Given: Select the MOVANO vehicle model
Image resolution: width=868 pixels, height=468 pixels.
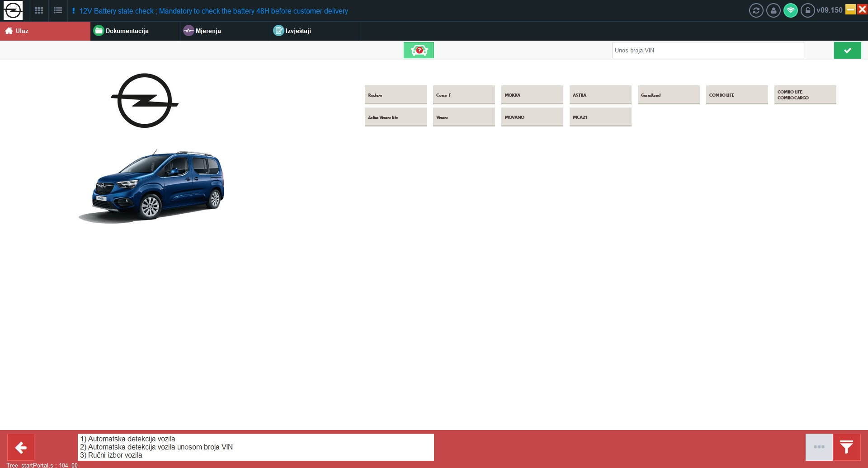Looking at the screenshot, I should [x=532, y=117].
